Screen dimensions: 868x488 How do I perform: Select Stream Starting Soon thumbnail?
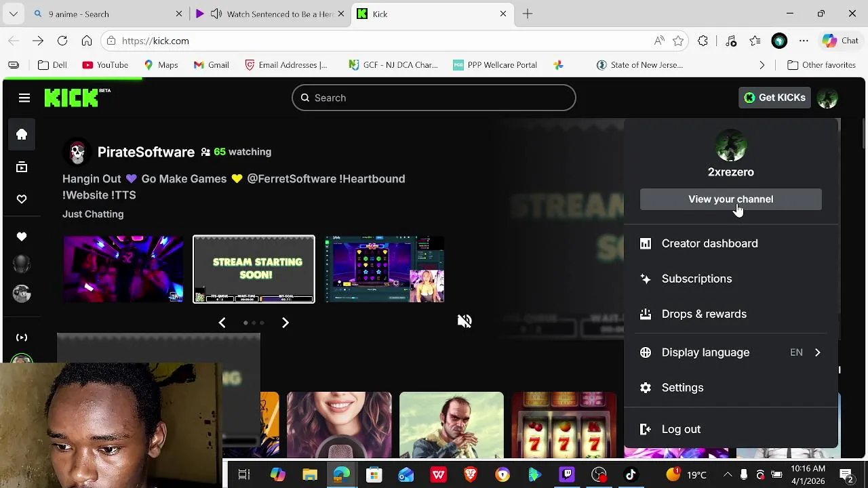pyautogui.click(x=254, y=269)
